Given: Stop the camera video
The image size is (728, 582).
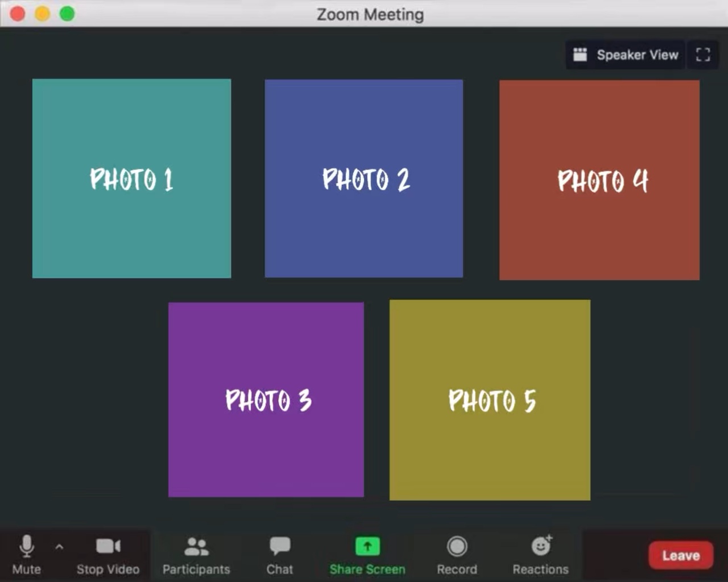Looking at the screenshot, I should (x=107, y=554).
